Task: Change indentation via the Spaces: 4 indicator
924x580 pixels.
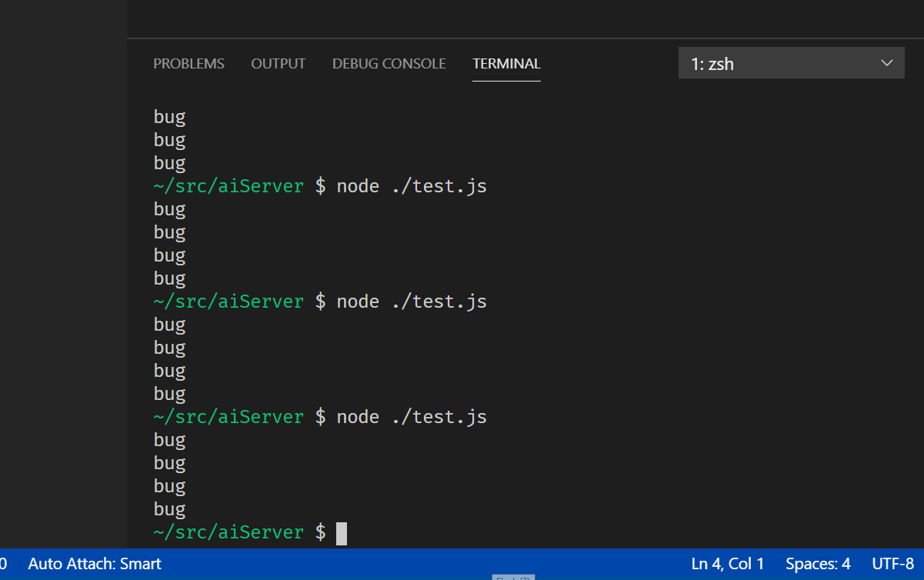Action: tap(818, 564)
